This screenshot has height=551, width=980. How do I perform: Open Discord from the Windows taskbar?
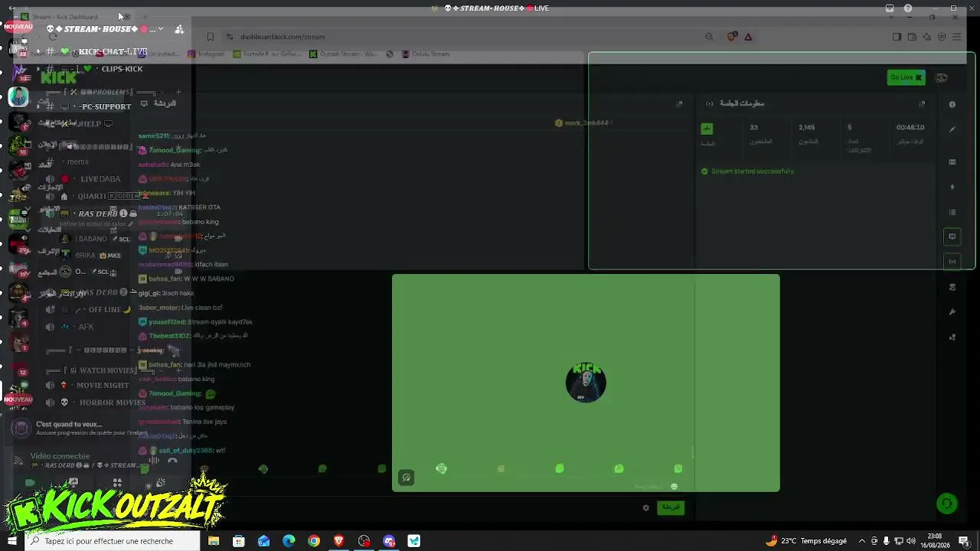(389, 541)
